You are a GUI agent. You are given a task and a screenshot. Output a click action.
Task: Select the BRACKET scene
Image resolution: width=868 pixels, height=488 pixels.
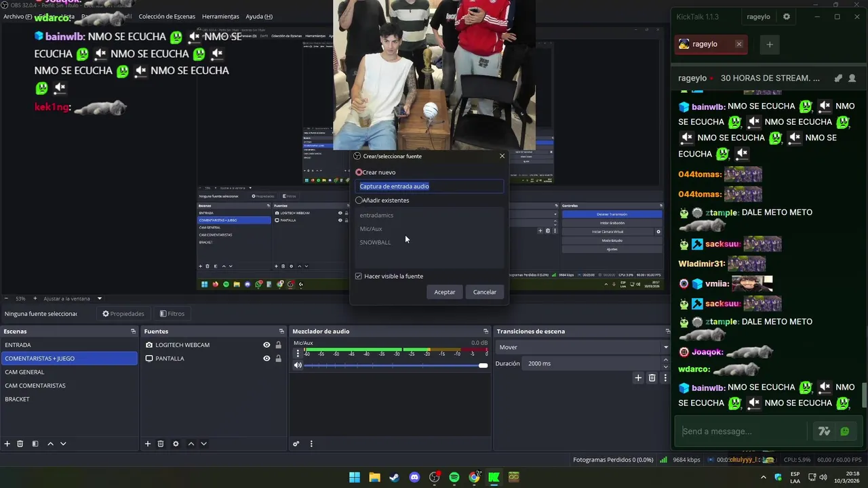69,399
